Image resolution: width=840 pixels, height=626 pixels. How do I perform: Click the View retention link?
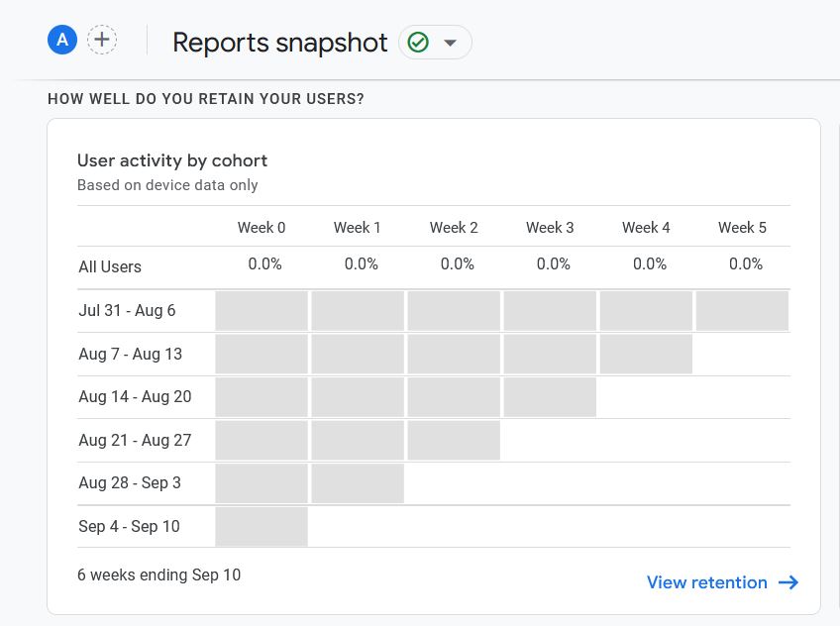click(706, 582)
